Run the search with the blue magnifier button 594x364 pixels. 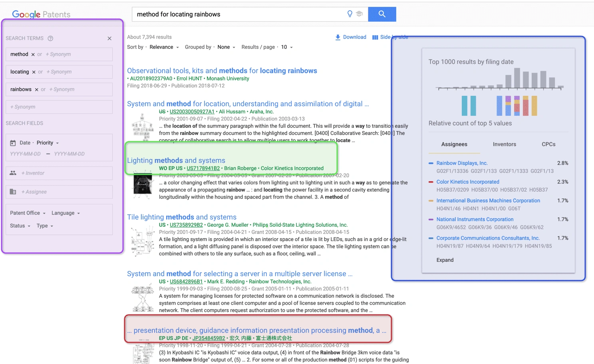382,14
